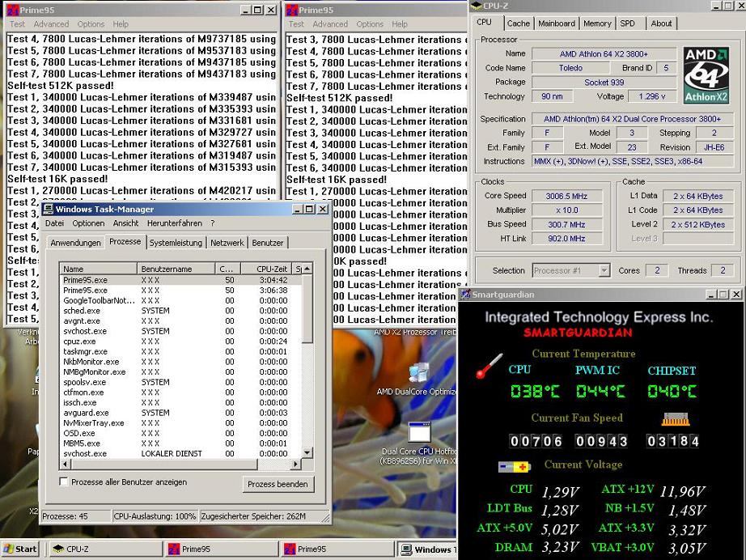Click the Smartguardian thermometer icon
The width and height of the screenshot is (746, 560).
[489, 366]
